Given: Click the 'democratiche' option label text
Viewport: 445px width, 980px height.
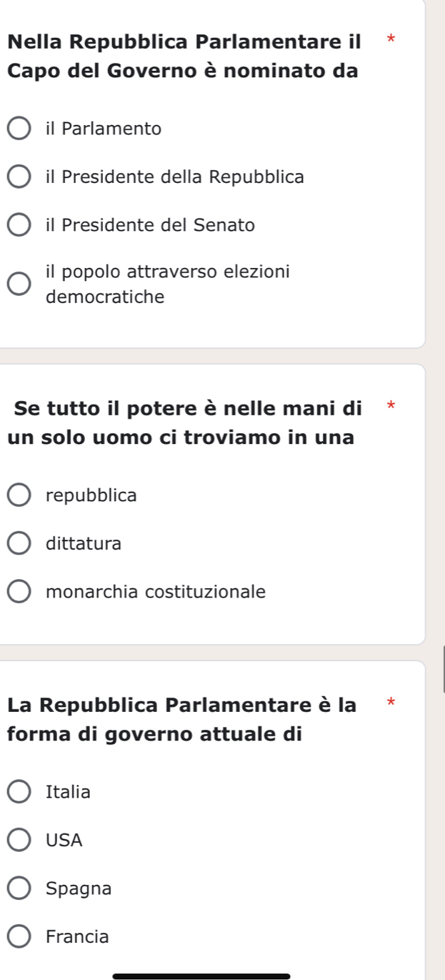Looking at the screenshot, I should point(105,297).
